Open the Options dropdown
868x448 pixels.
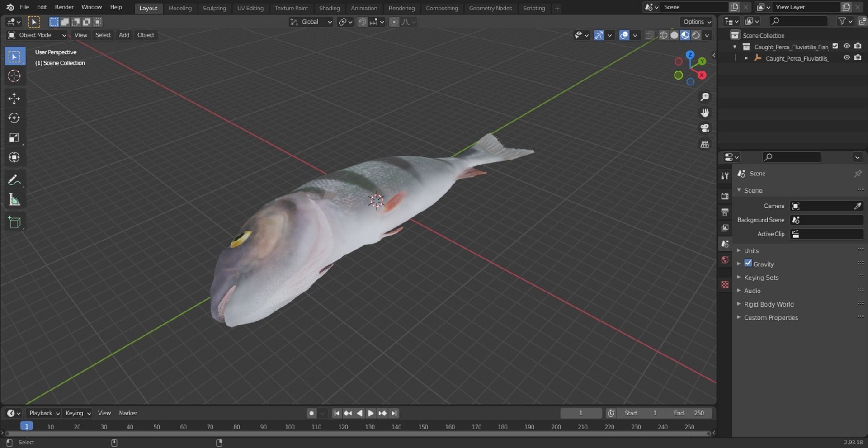click(697, 22)
